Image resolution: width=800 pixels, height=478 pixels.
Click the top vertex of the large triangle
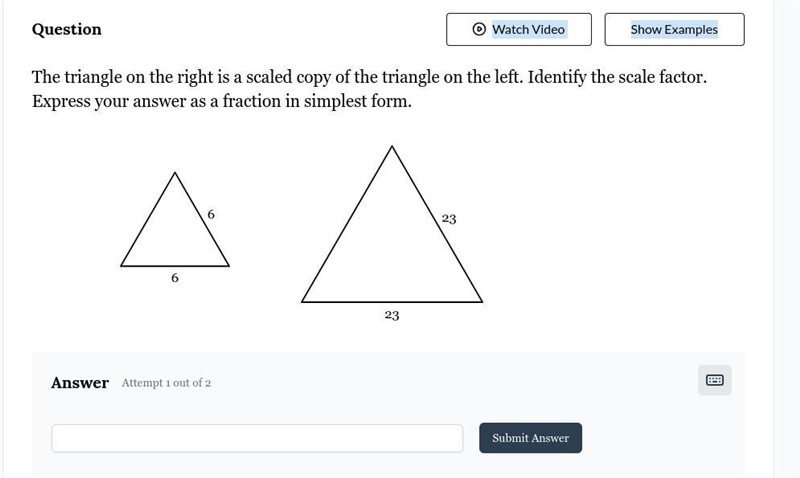coord(392,146)
